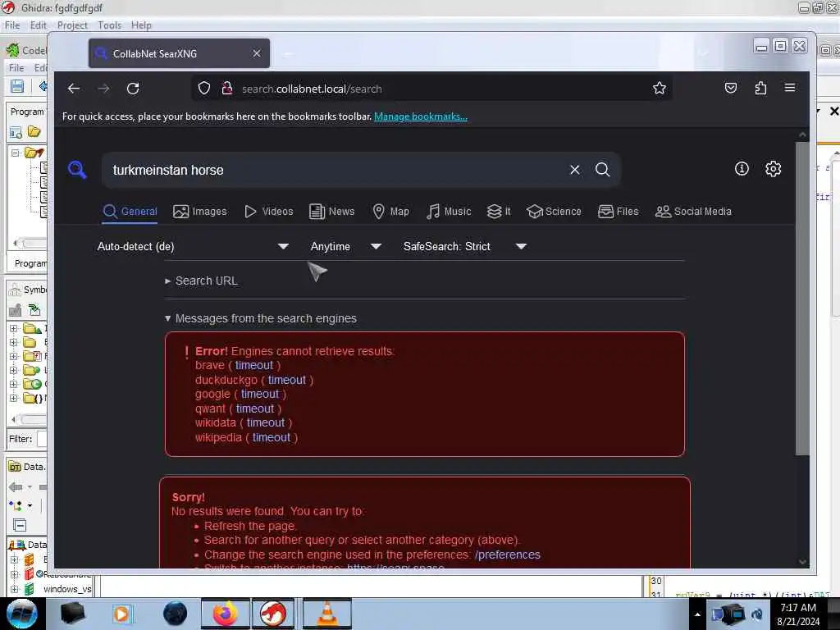Click the brave timeout link

[x=254, y=365]
